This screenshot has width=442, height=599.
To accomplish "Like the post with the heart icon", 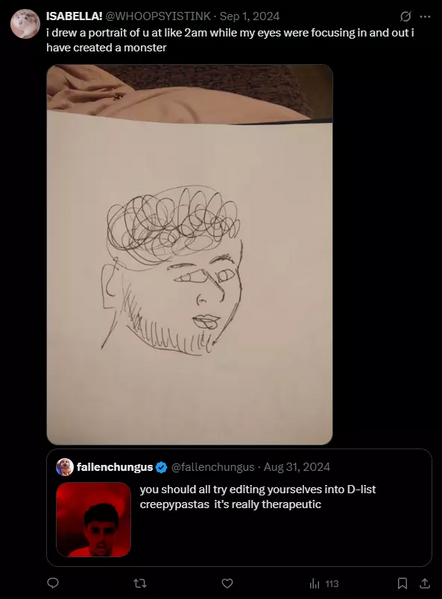I will point(227,583).
